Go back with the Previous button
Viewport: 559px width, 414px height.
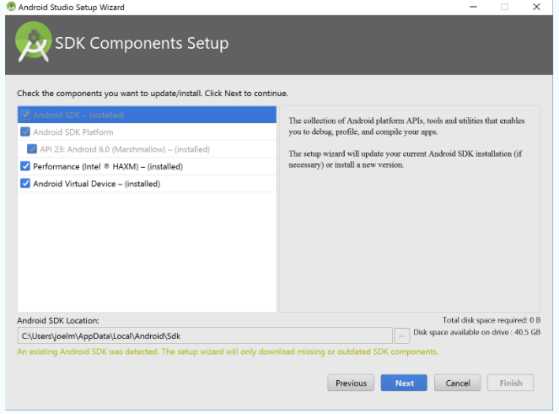pyautogui.click(x=351, y=383)
